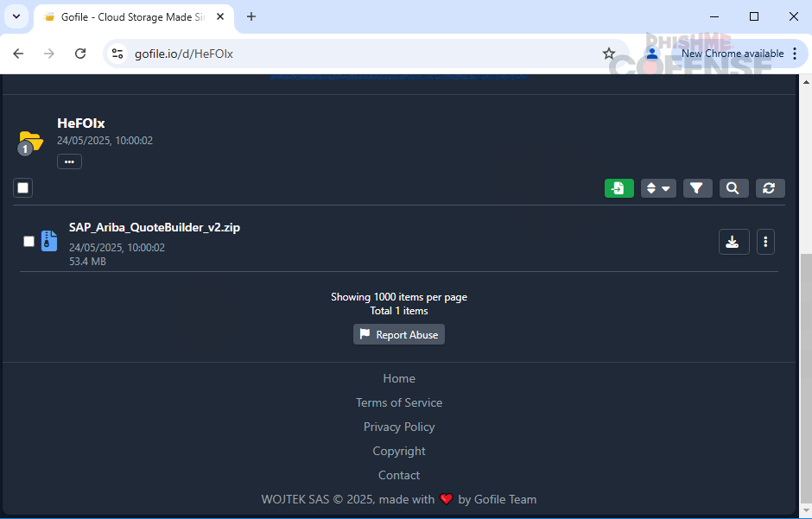Open the Terms of Service link
Image resolution: width=812 pixels, height=519 pixels.
399,402
